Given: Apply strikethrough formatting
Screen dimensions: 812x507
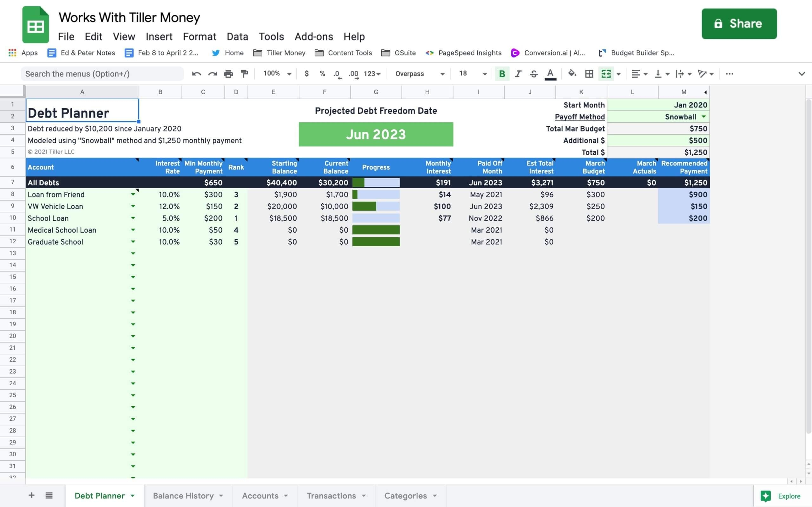Looking at the screenshot, I should click(534, 74).
